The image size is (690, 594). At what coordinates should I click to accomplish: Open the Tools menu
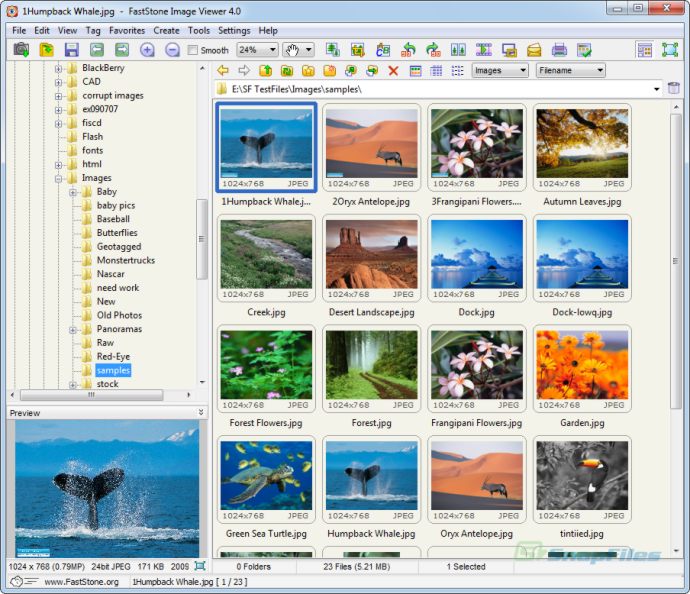[199, 30]
